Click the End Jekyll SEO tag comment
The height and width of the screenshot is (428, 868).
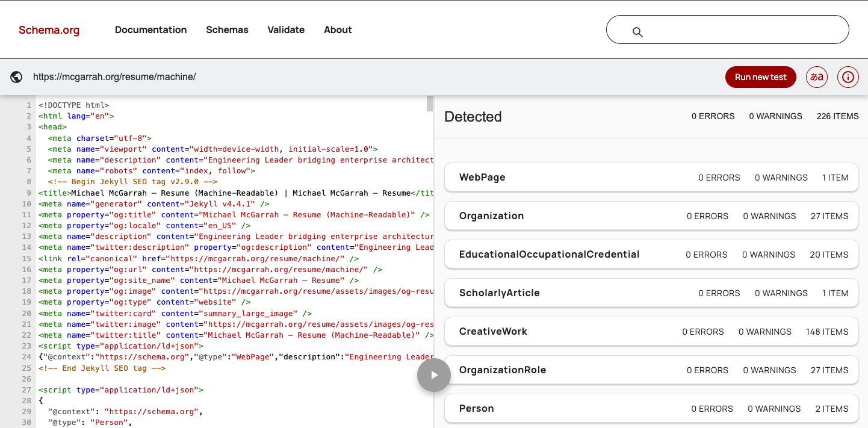102,368
